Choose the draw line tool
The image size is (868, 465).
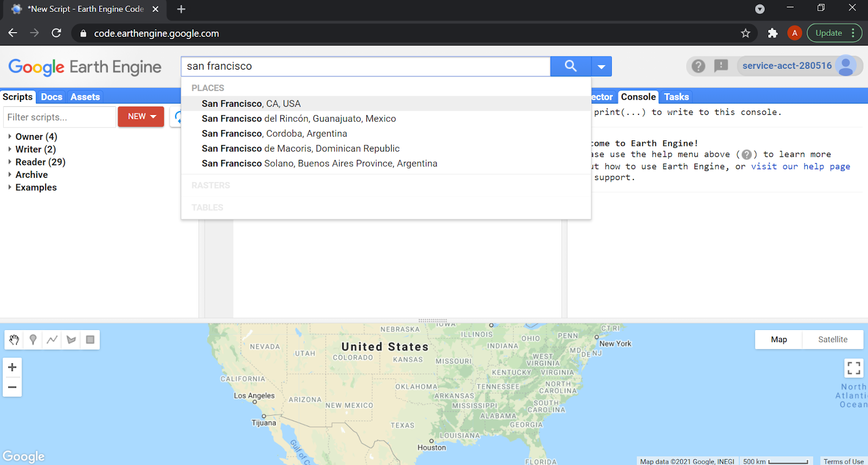(x=52, y=340)
